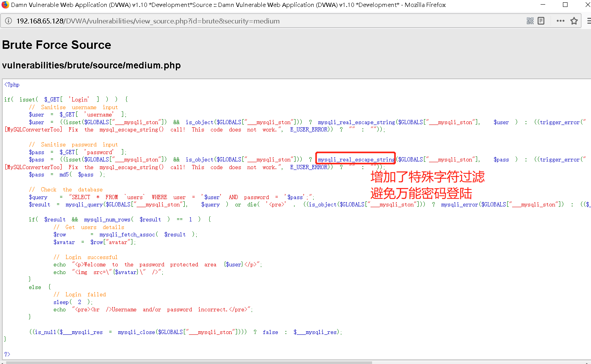Image resolution: width=591 pixels, height=364 pixels.
Task: Minimize the Firefox window
Action: click(x=543, y=5)
